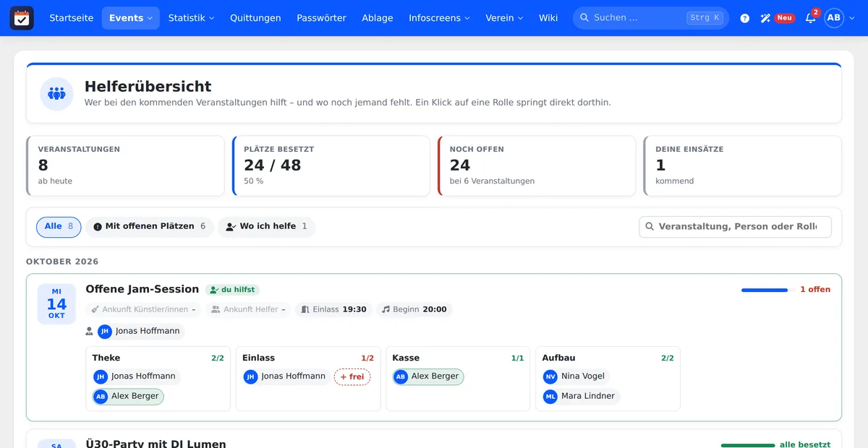Select the 'Alle' filter chip
This screenshot has height=448, width=868.
(59, 227)
